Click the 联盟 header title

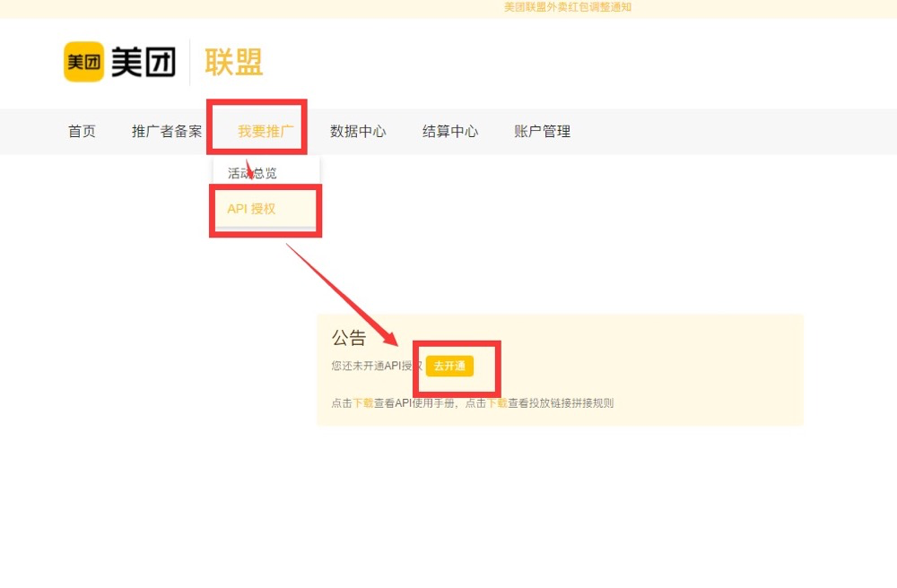point(234,62)
